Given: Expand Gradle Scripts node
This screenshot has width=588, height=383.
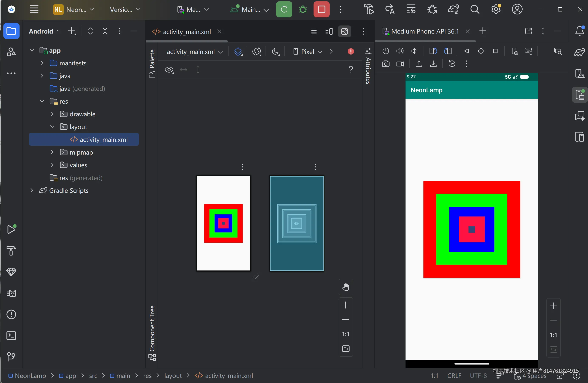Looking at the screenshot, I should (32, 190).
